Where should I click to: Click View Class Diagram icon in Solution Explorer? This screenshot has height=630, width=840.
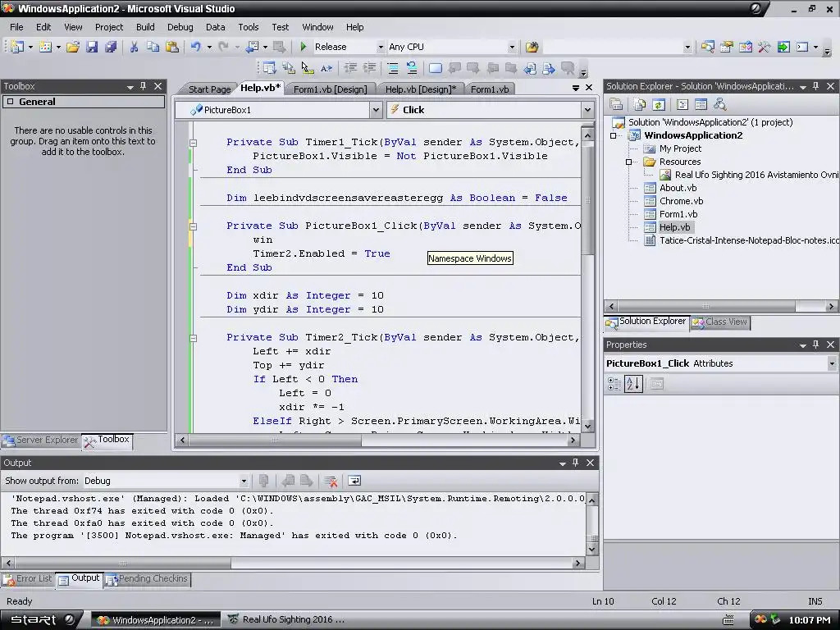click(x=720, y=104)
